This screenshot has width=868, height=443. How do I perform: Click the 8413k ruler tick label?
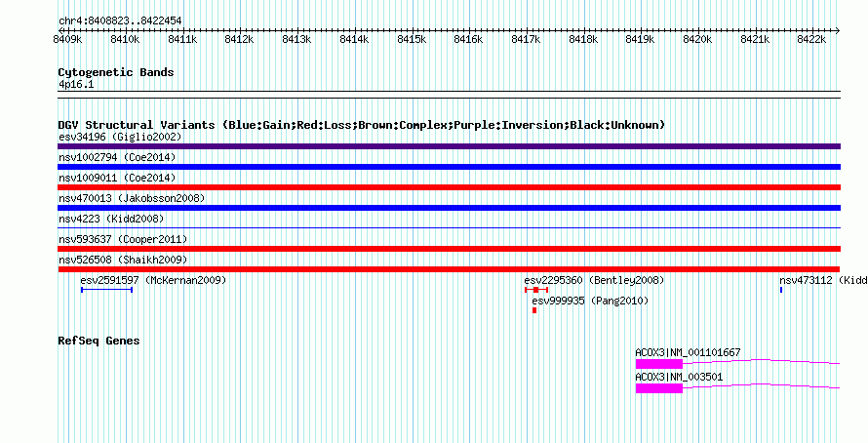coord(297,39)
